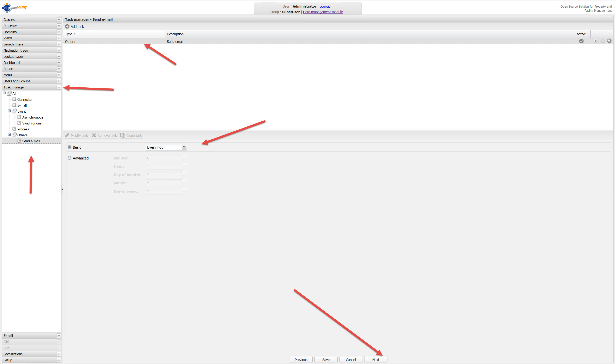The image size is (615, 364).
Task: Open the Users and Groups section
Action: point(17,81)
